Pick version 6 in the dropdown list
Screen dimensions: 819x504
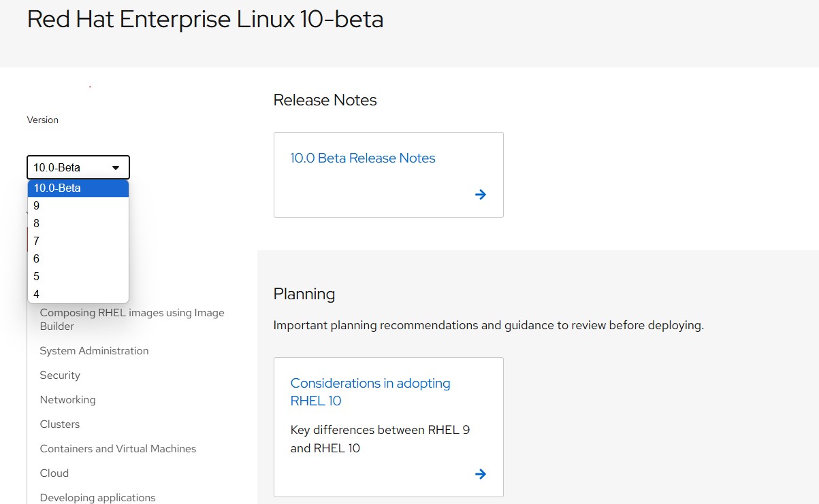click(x=78, y=258)
